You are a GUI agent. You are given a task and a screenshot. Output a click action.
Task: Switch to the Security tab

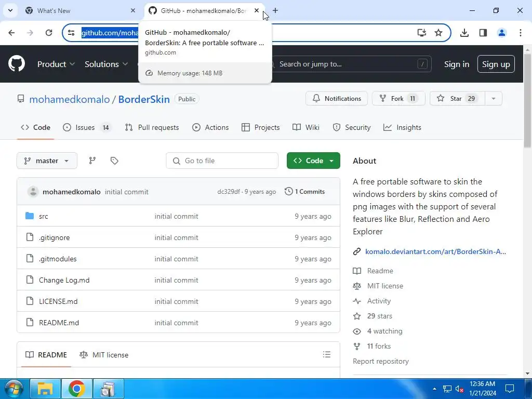[x=352, y=128]
